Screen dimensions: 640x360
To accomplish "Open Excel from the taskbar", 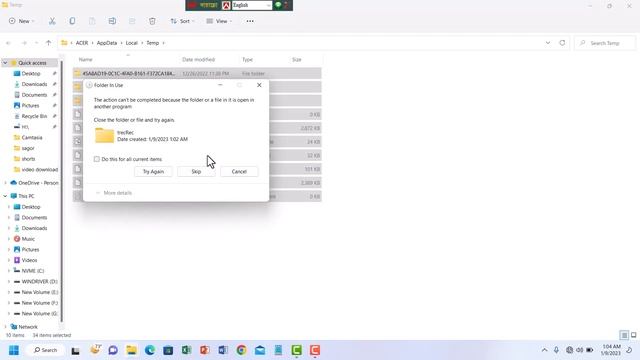I will point(187,350).
